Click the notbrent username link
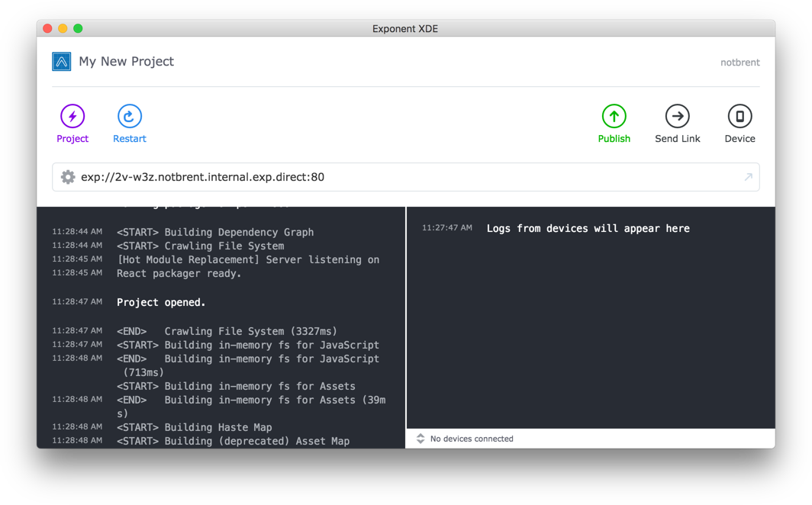 coord(740,63)
